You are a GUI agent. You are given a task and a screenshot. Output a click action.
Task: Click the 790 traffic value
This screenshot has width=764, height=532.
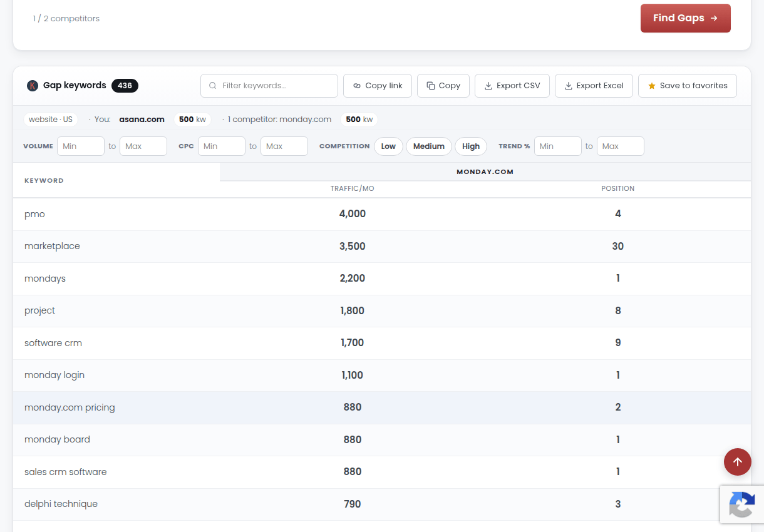coord(353,504)
